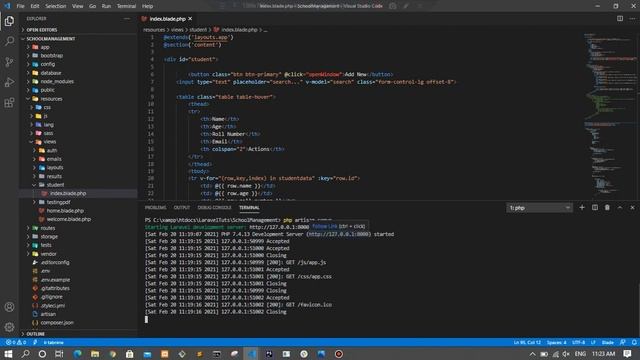Click the terminal cursor input area
Image resolution: width=640 pixels, height=360 pixels.
147,320
